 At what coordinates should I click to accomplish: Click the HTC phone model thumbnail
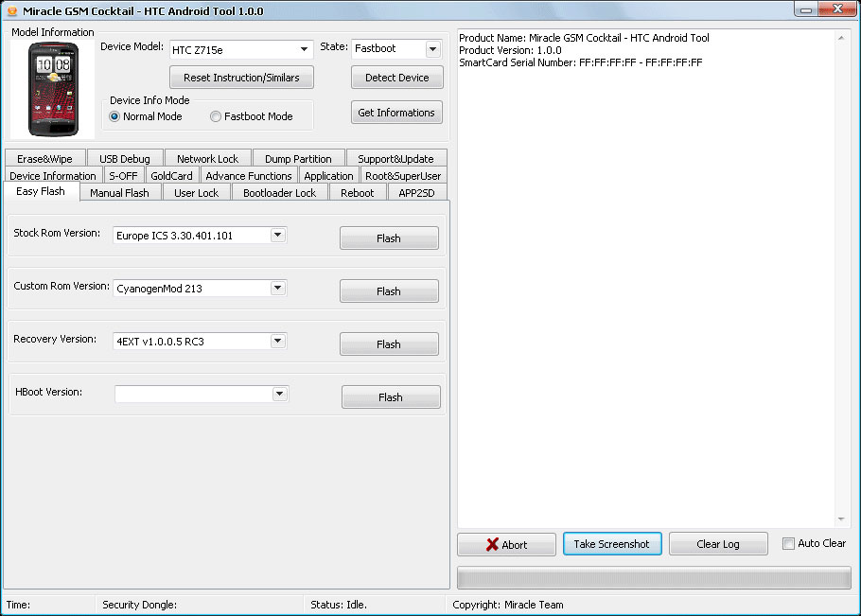(x=53, y=90)
